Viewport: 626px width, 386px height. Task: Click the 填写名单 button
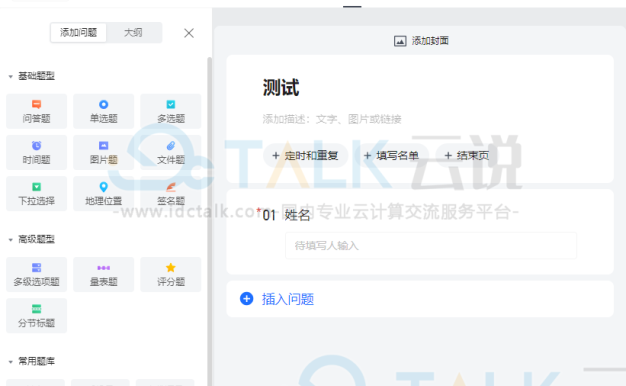[x=391, y=155]
